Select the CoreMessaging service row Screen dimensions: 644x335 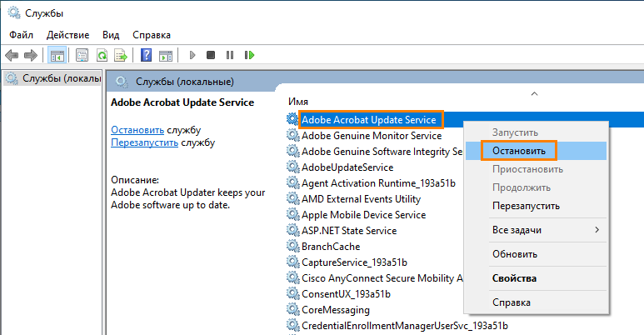point(336,309)
